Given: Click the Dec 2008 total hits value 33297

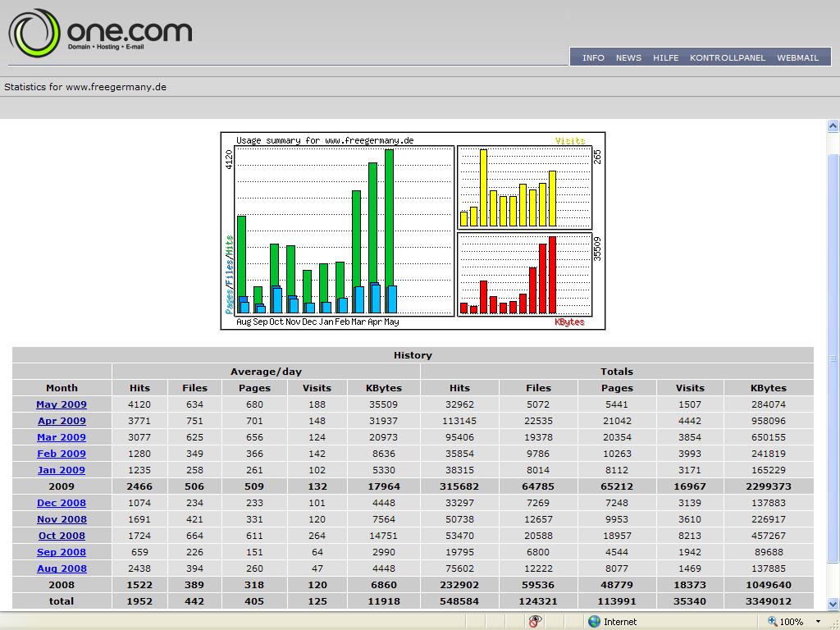Looking at the screenshot, I should [x=459, y=503].
